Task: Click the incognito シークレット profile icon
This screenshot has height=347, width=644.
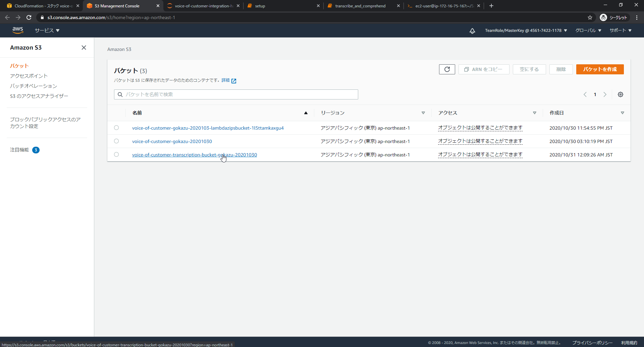Action: click(614, 17)
